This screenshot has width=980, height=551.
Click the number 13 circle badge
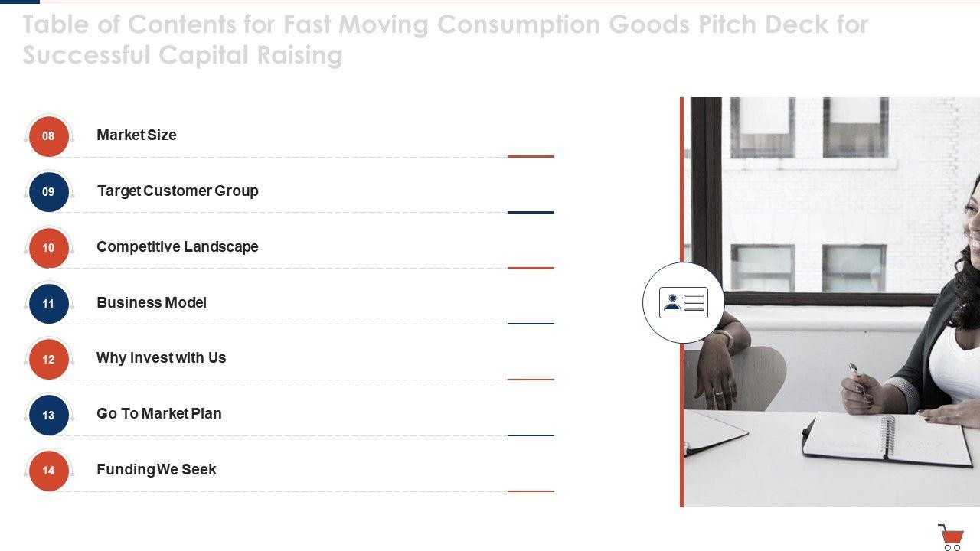click(48, 416)
